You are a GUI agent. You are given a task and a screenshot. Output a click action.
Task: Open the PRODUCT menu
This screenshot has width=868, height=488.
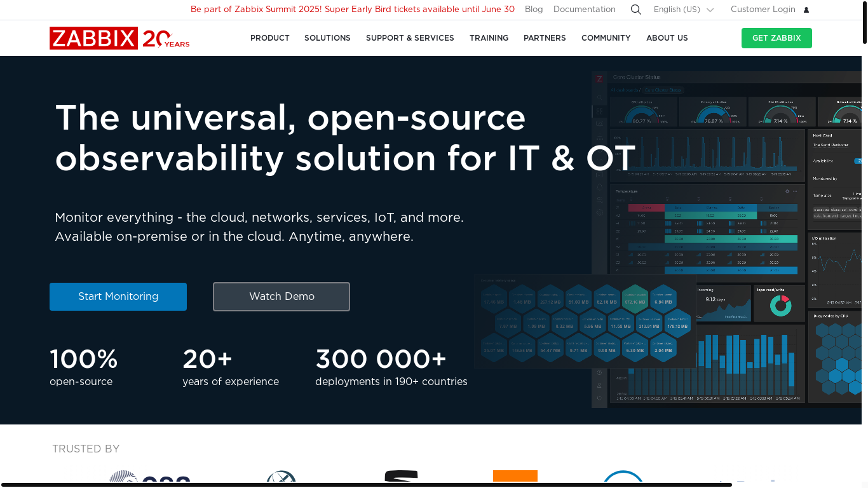[270, 38]
